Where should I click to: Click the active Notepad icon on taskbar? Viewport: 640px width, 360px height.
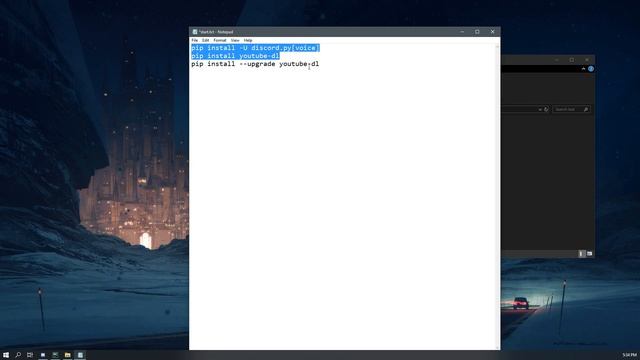(x=80, y=355)
